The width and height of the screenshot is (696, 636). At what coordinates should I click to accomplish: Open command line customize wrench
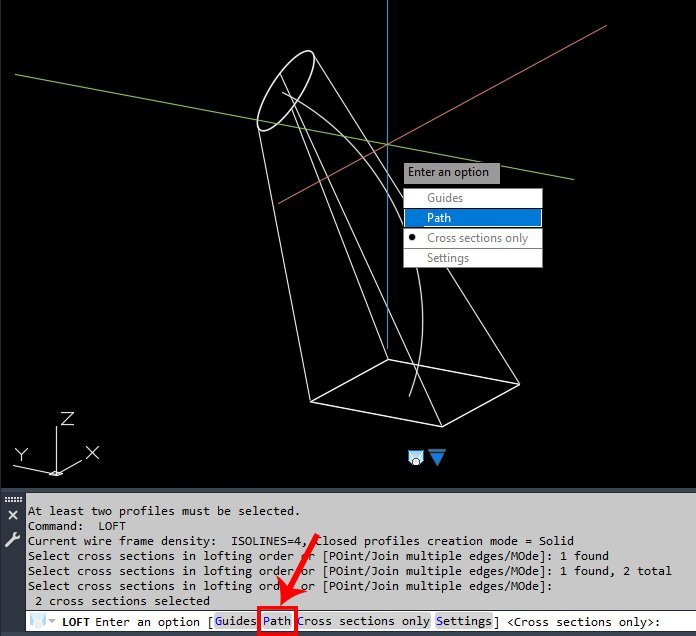pos(12,539)
